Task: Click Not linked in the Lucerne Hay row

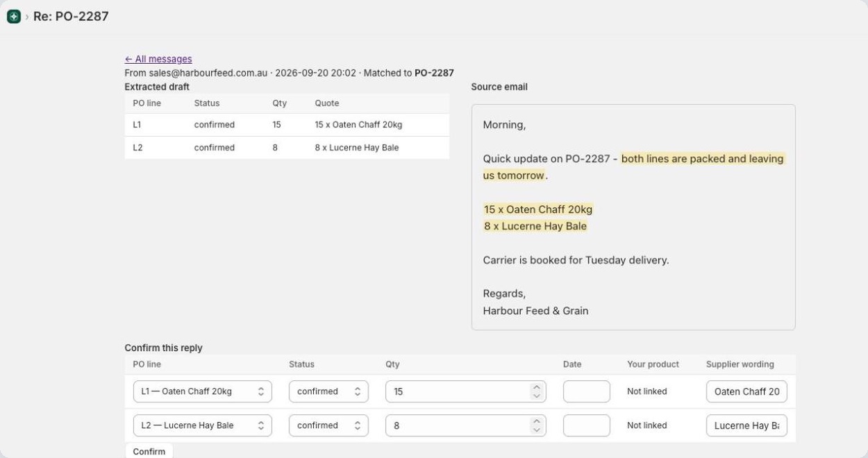Action: tap(647, 425)
